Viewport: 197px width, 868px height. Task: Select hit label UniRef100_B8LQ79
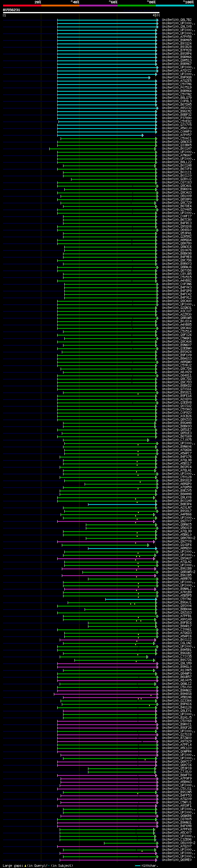tap(176, 98)
